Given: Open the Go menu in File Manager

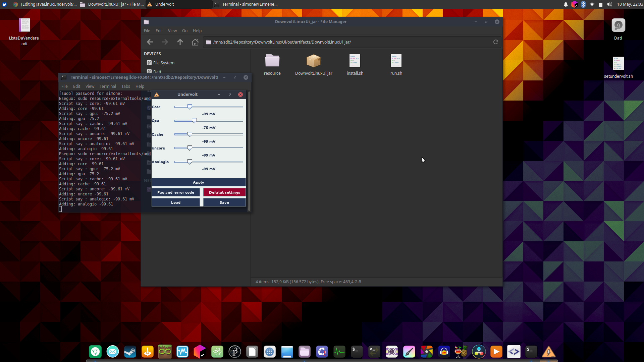Looking at the screenshot, I should tap(185, 31).
